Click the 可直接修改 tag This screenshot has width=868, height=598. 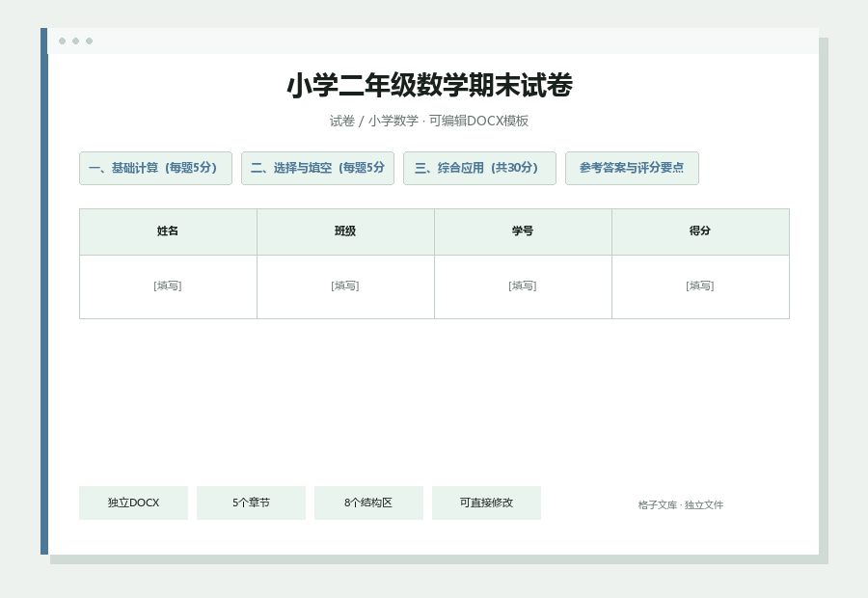[x=486, y=503]
